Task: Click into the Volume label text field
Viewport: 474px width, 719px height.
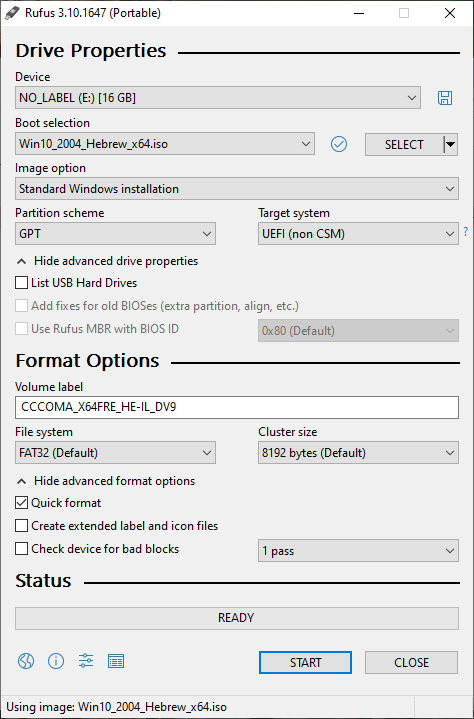Action: pos(237,407)
